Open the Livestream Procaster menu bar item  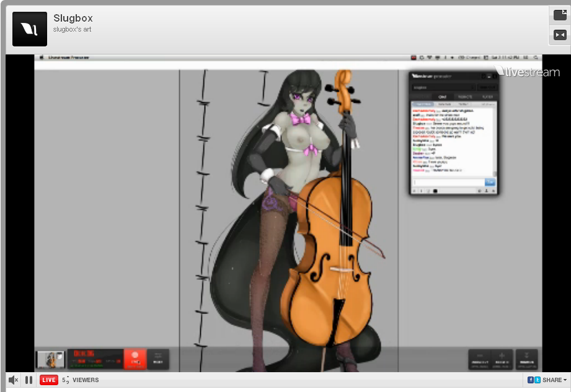(x=69, y=58)
